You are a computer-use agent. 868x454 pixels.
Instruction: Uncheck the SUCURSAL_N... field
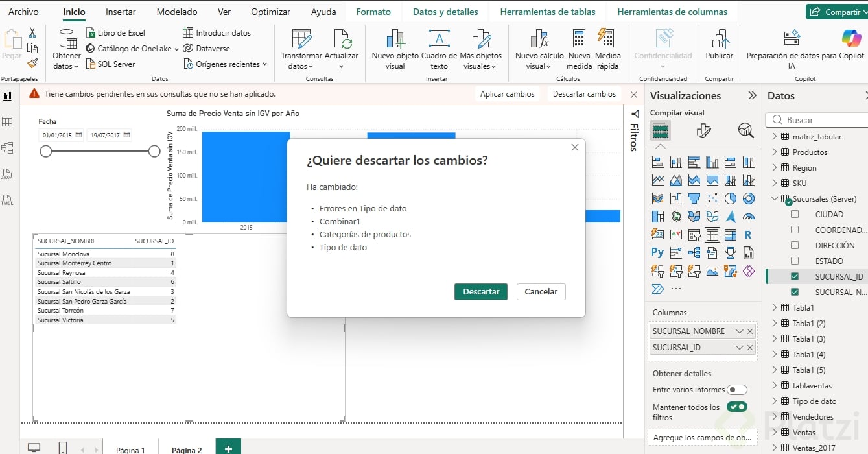pos(795,292)
